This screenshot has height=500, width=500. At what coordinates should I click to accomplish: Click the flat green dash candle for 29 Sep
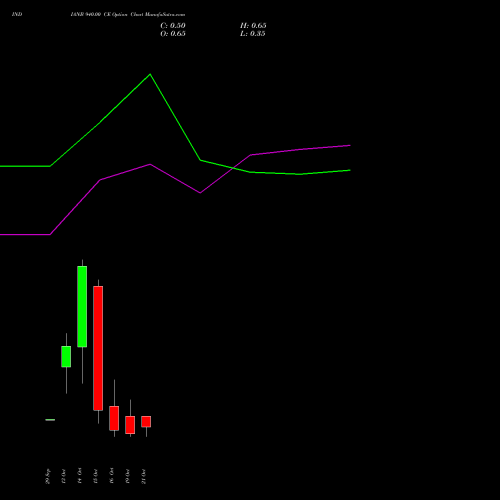(x=50, y=420)
